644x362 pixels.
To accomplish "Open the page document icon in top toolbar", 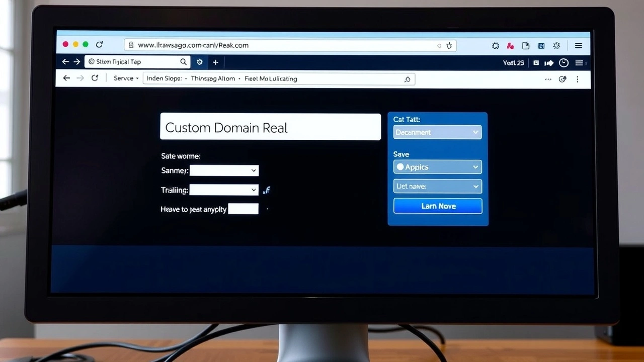I will pos(526,46).
